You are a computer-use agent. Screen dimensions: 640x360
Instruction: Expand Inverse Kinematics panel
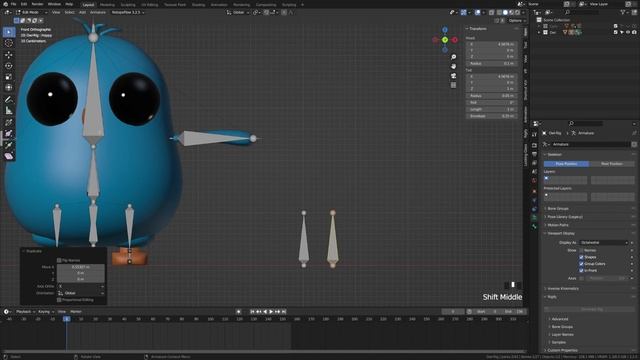pyautogui.click(x=562, y=289)
